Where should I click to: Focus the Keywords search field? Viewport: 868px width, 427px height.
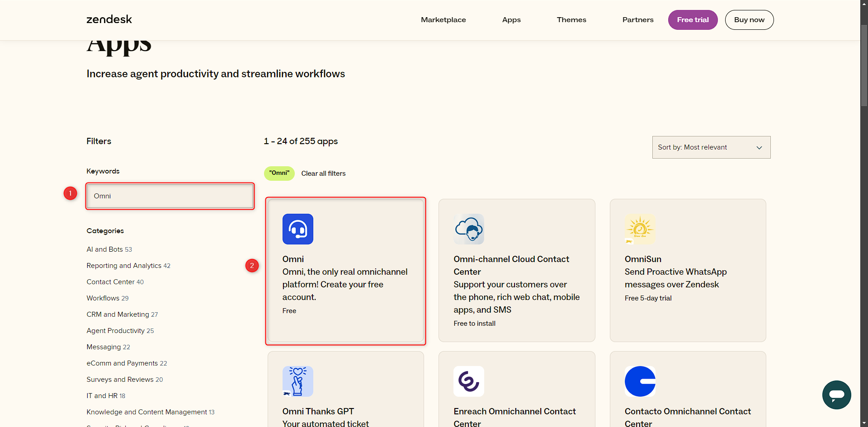170,196
